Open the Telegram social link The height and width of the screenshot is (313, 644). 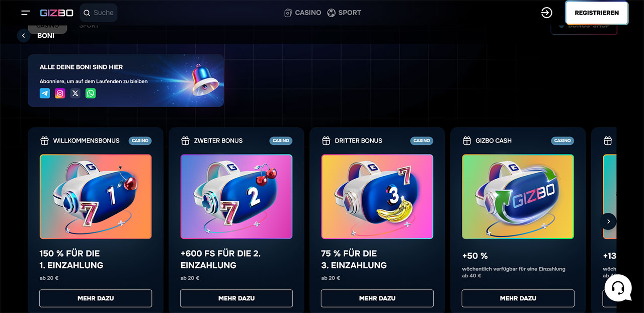click(45, 93)
